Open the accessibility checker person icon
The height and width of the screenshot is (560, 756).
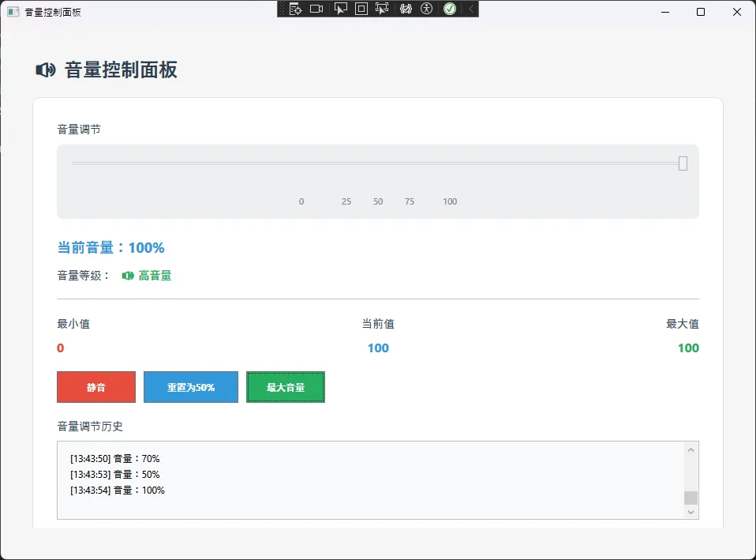click(x=427, y=9)
